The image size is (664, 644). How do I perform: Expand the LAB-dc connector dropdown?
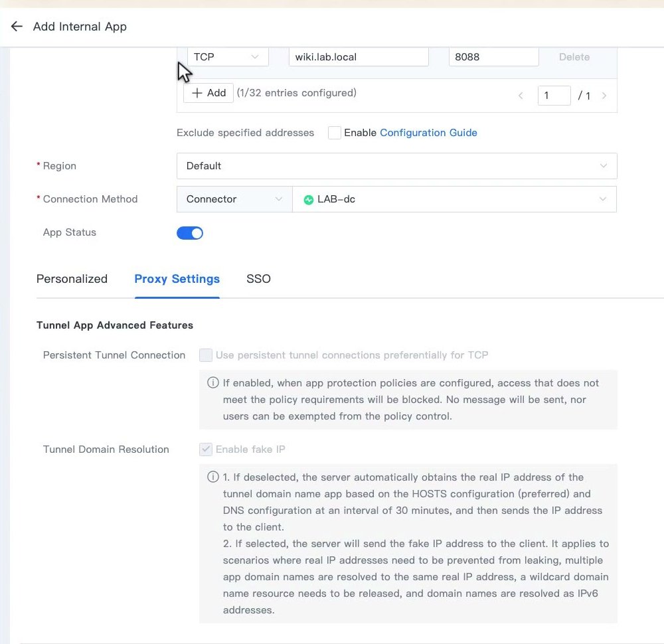pos(454,199)
